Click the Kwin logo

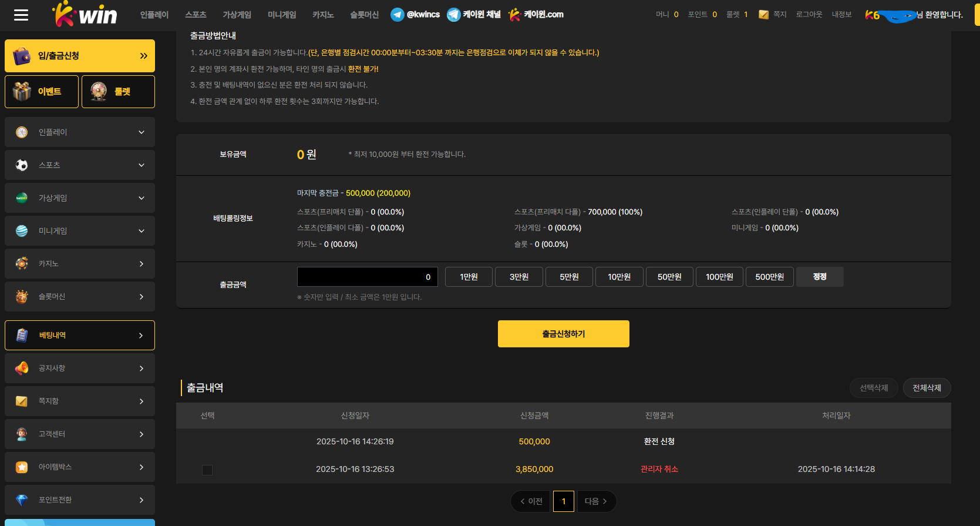click(x=85, y=15)
